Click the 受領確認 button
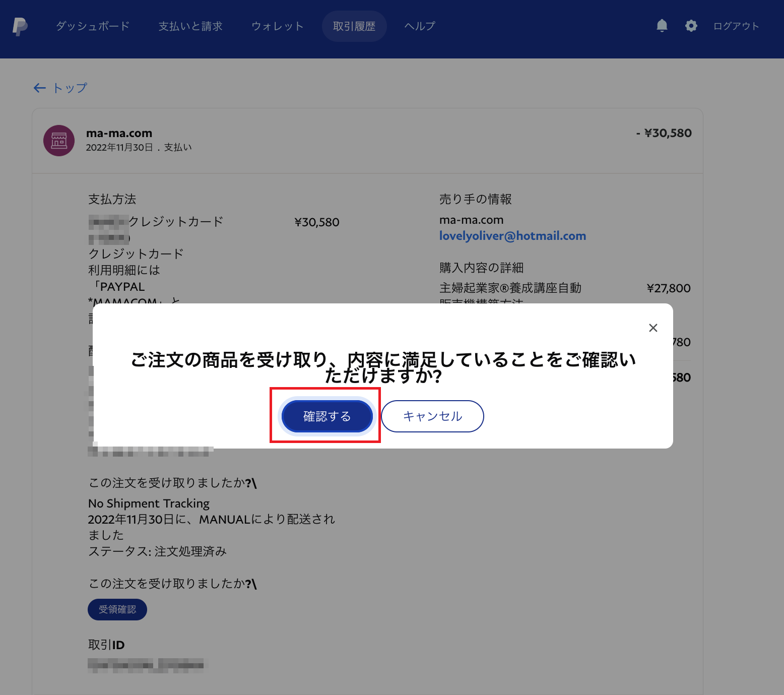784x695 pixels. click(x=117, y=609)
